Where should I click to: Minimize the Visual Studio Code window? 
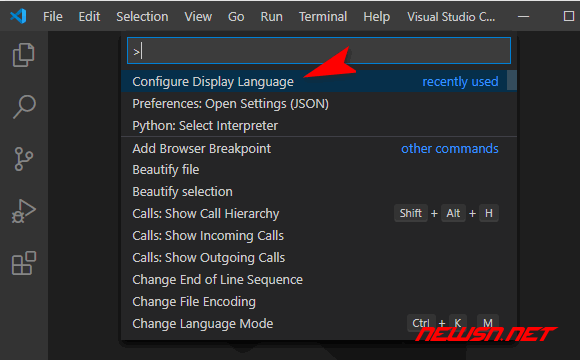coord(523,17)
